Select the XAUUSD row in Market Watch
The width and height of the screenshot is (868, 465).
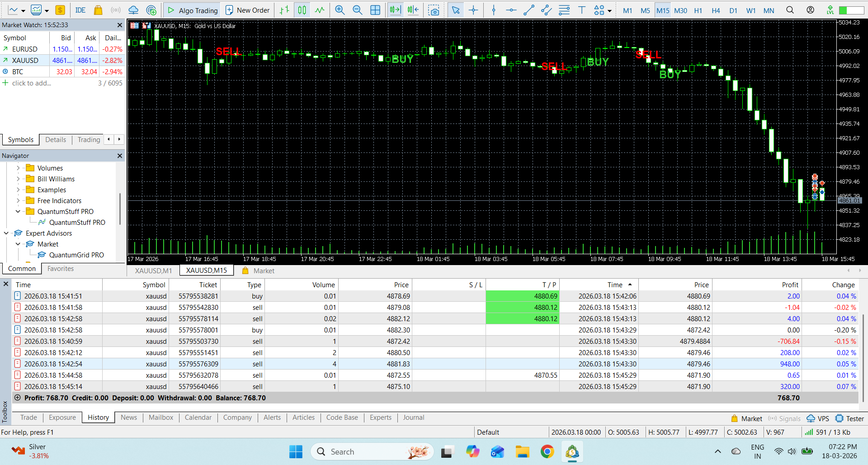62,60
